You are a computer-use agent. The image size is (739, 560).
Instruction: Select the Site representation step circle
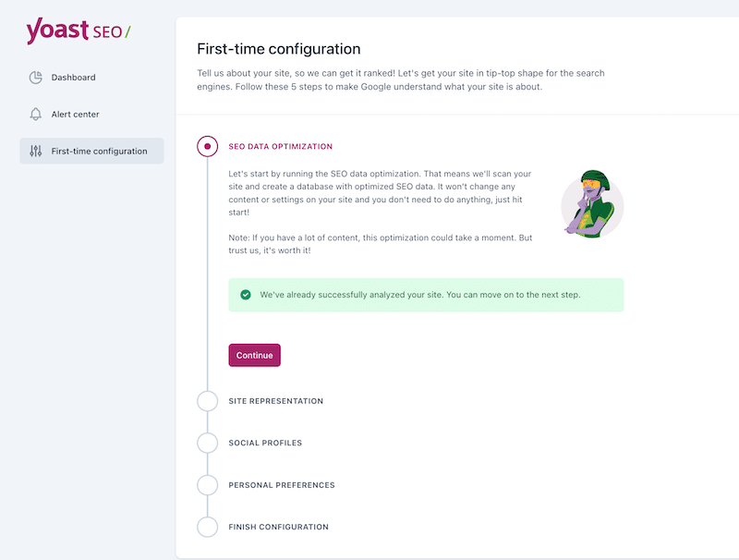(208, 401)
